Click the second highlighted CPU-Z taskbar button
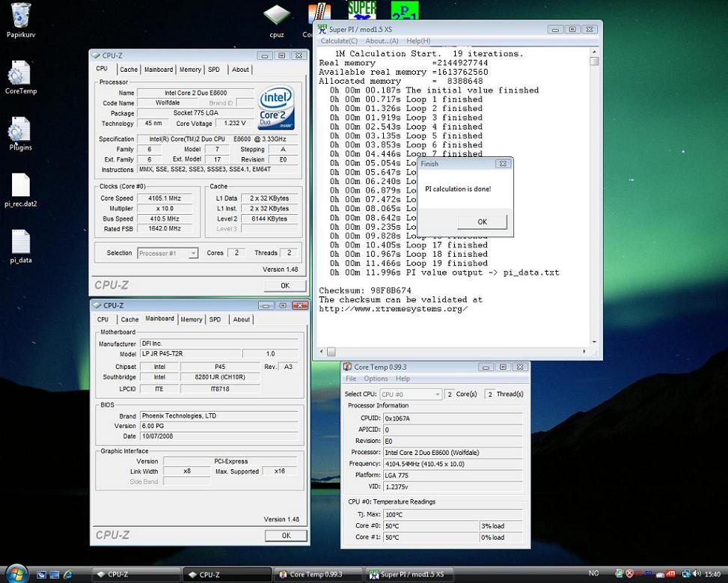 click(227, 575)
